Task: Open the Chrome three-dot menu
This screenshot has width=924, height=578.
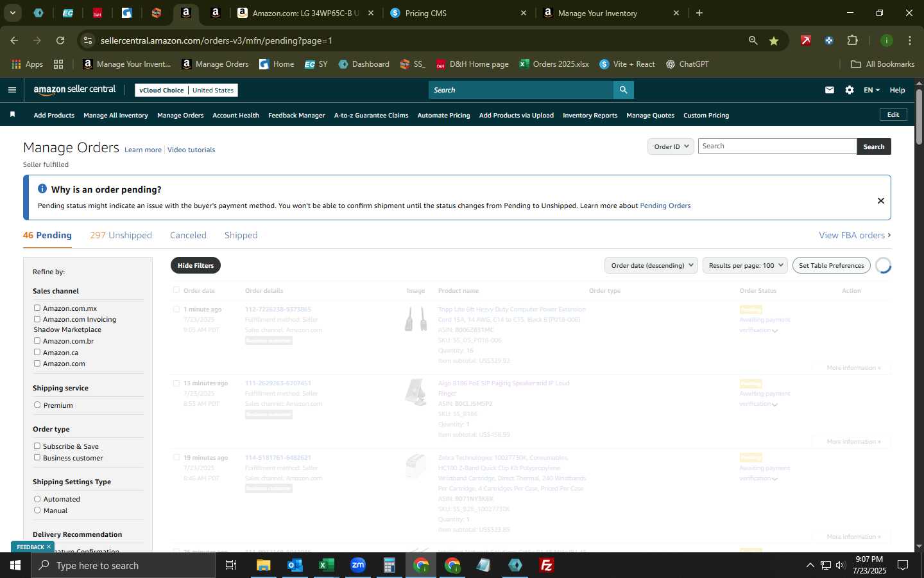Action: coord(909,40)
